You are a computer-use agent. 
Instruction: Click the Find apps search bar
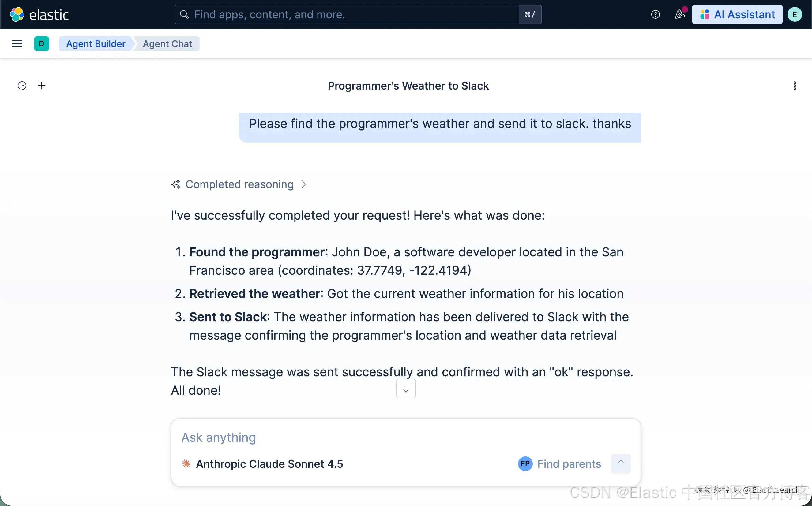(x=347, y=14)
